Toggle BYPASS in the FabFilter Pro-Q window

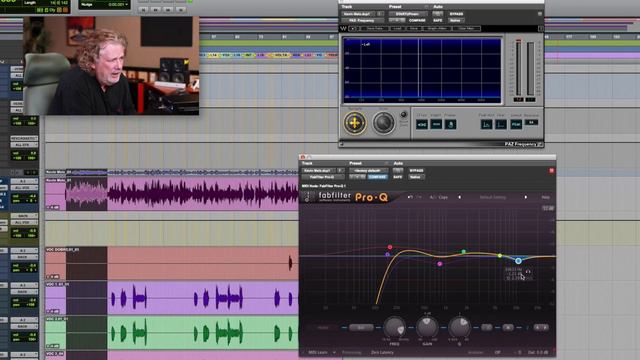pos(416,171)
